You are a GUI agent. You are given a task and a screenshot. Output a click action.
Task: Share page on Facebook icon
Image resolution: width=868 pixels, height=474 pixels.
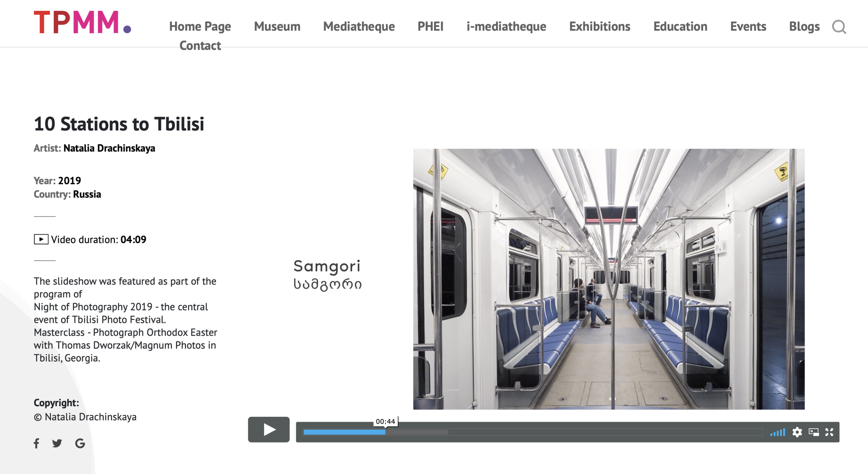click(x=36, y=443)
